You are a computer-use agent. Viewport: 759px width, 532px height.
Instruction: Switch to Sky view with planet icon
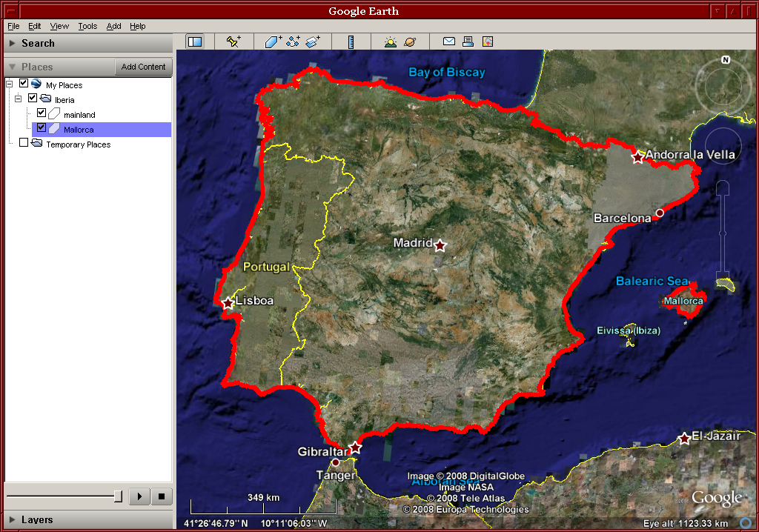coord(409,41)
